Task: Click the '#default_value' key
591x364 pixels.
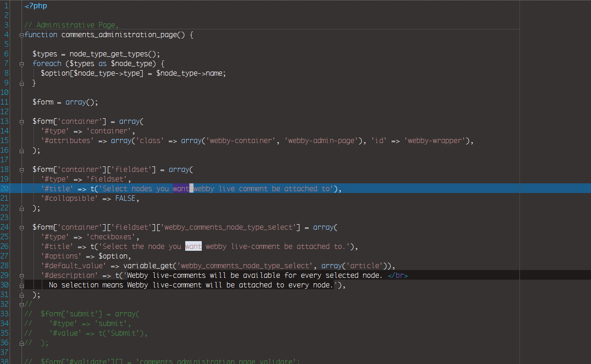Action: pos(74,266)
